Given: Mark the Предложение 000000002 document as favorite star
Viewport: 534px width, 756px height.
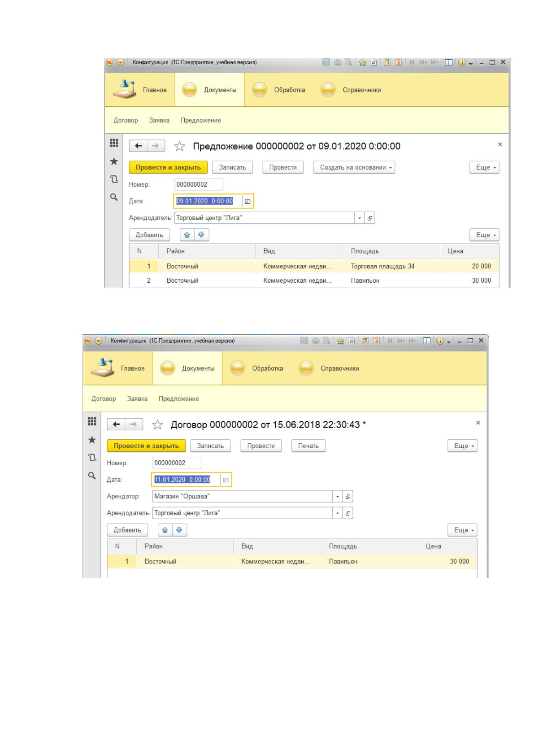Looking at the screenshot, I should point(179,146).
